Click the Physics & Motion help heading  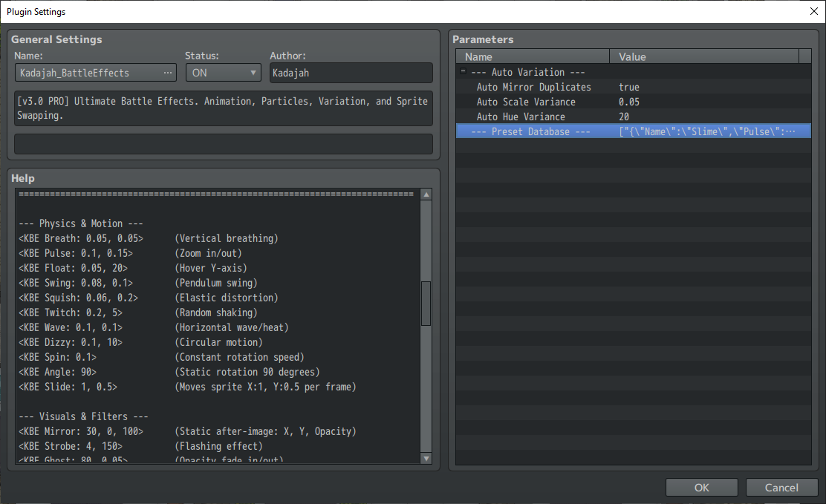tap(81, 223)
